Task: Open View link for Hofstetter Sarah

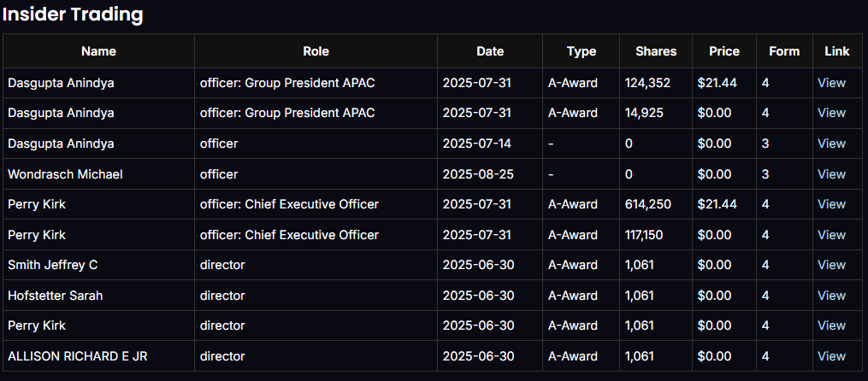Action: (831, 296)
